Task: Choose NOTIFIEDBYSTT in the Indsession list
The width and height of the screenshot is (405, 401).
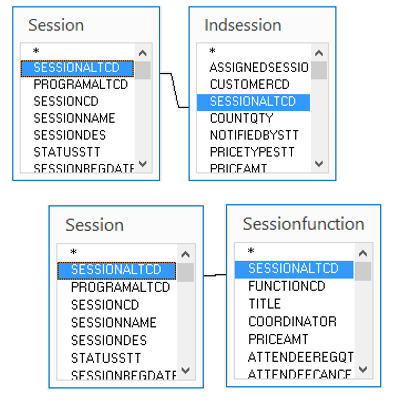Action: pos(254,135)
